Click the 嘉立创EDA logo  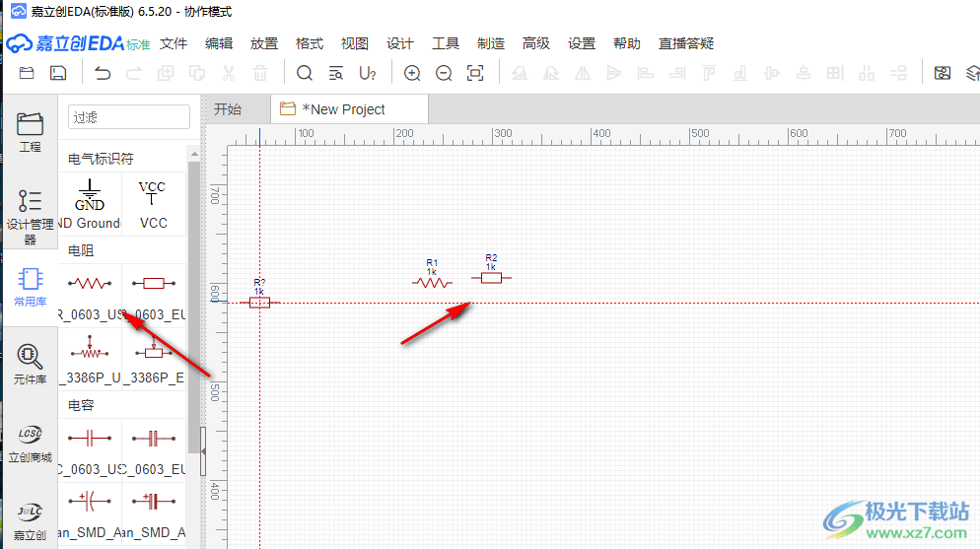point(78,43)
